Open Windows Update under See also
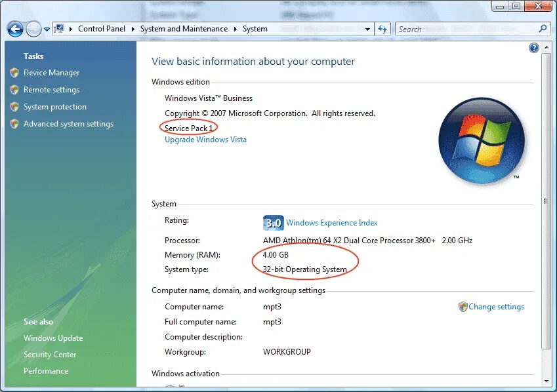 (53, 338)
